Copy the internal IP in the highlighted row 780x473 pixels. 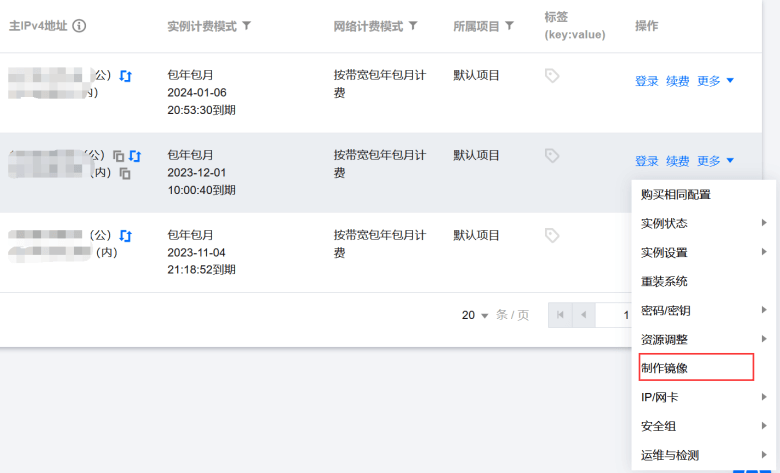125,173
